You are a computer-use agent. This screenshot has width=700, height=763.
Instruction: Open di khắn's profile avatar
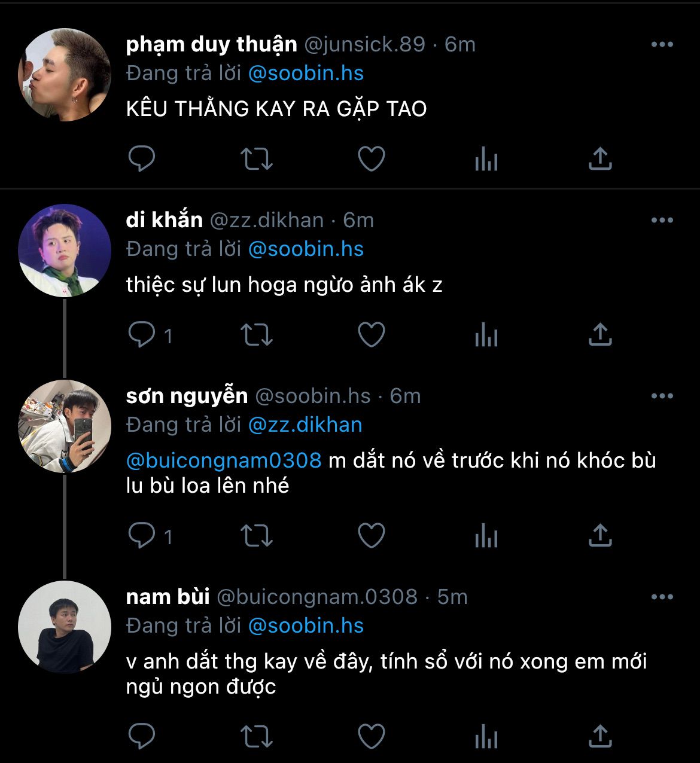pyautogui.click(x=65, y=251)
